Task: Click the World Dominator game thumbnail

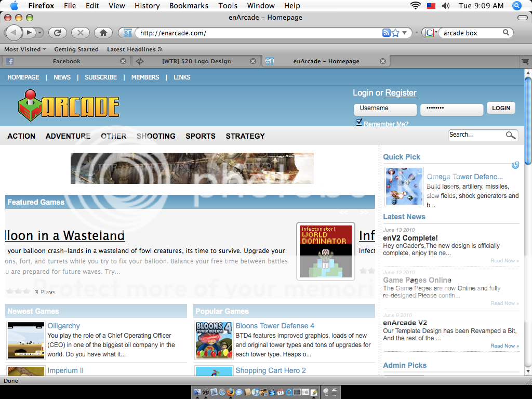Action: tap(325, 251)
